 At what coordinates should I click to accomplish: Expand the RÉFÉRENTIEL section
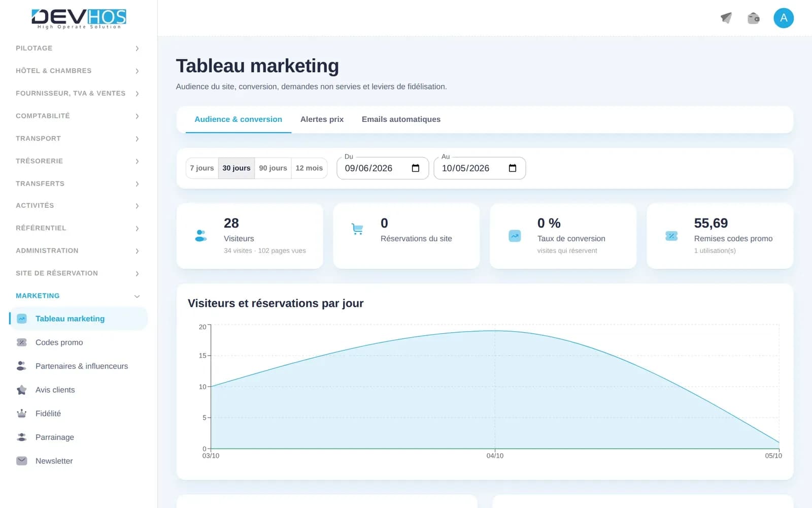pos(77,228)
